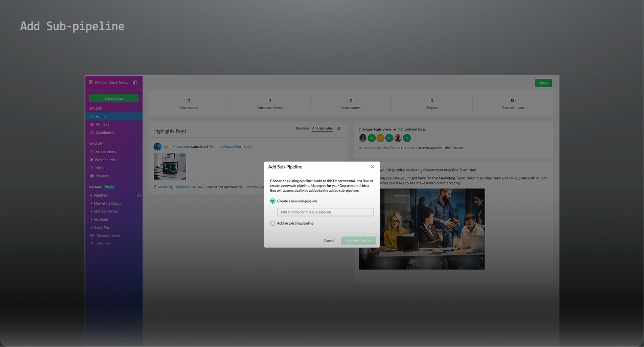Click the lightbulb icon beside Marketing Department Idea Box
The image size is (644, 347).
[155, 187]
